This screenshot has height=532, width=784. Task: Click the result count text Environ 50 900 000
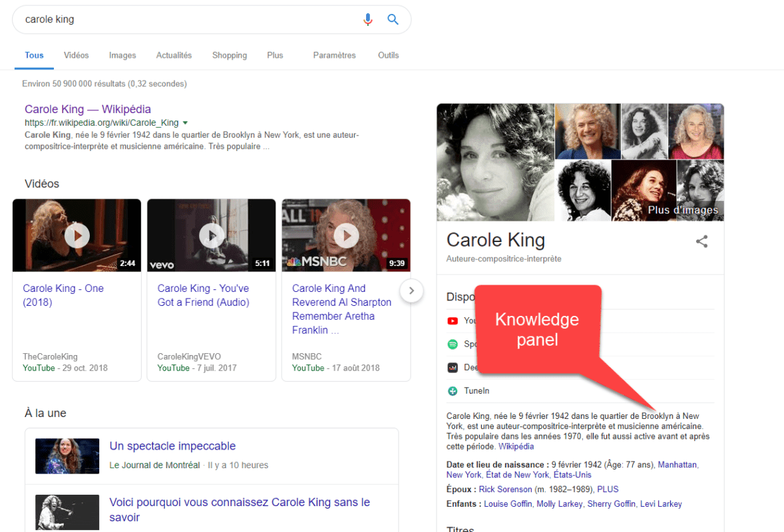pyautogui.click(x=104, y=84)
